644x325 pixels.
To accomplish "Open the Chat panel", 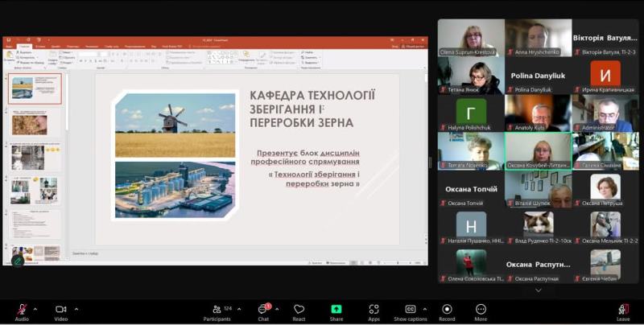I will 263,309.
